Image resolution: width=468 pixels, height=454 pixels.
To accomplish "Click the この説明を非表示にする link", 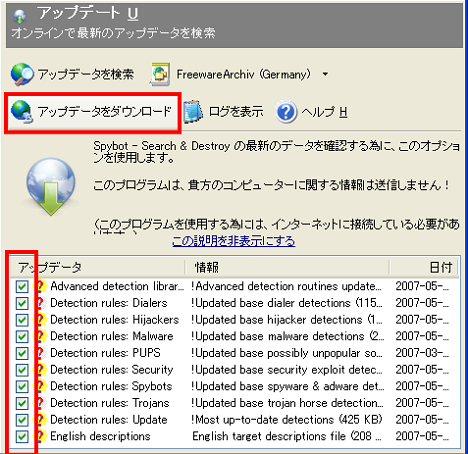I will pyautogui.click(x=234, y=241).
